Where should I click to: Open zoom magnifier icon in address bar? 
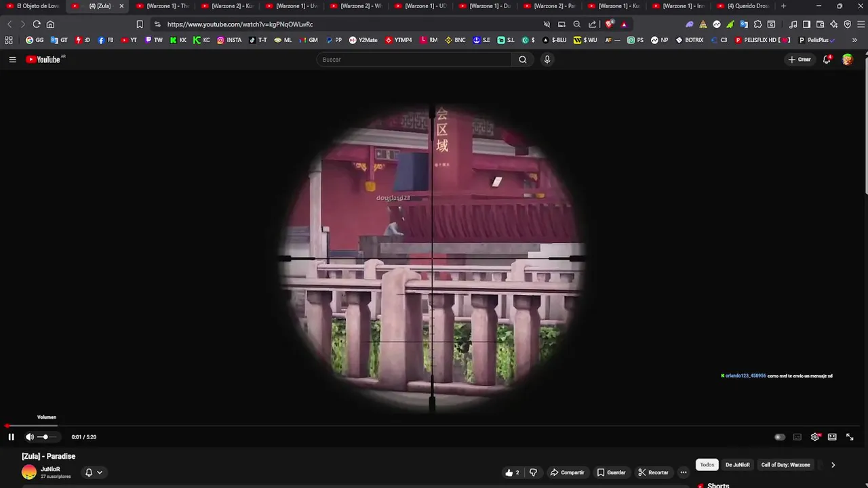click(x=577, y=24)
